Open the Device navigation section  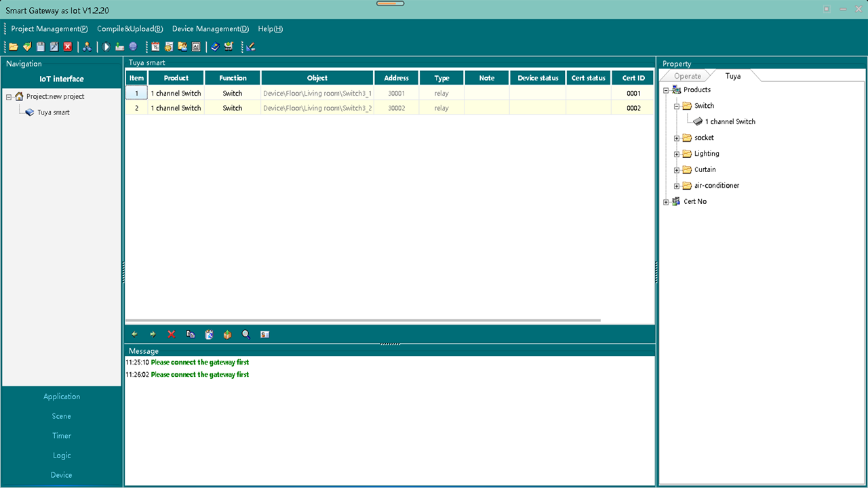pyautogui.click(x=62, y=475)
